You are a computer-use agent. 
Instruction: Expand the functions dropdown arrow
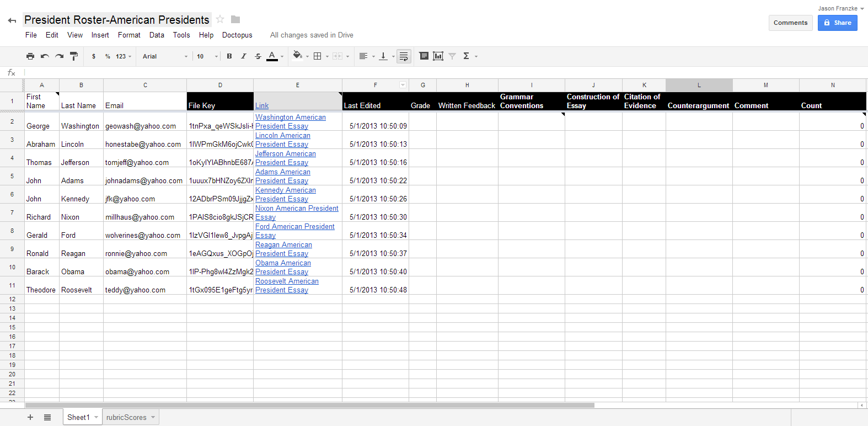[x=476, y=56]
